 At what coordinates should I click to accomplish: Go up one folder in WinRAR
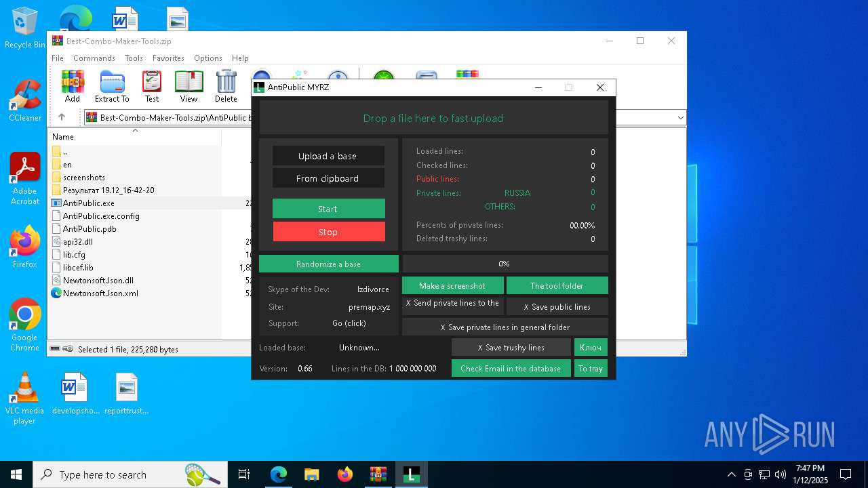point(62,117)
